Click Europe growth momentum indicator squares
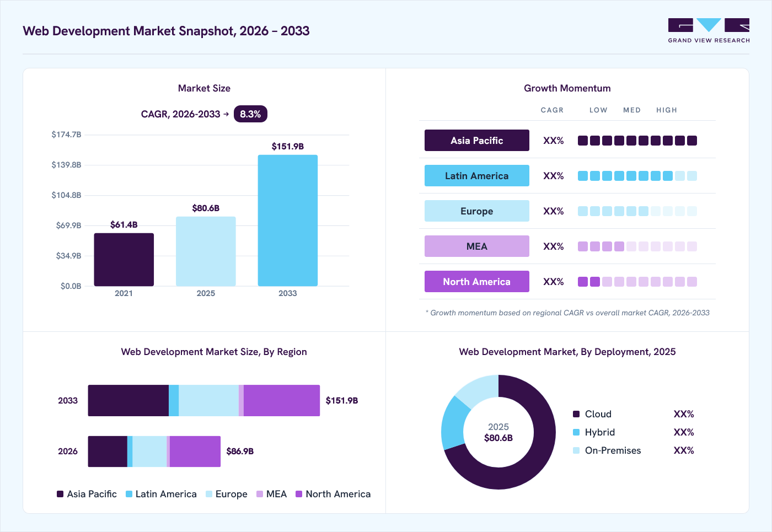The image size is (772, 532). click(x=637, y=211)
